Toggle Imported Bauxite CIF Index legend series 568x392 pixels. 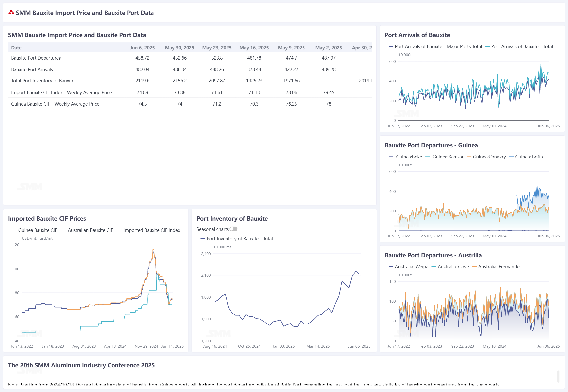click(149, 230)
